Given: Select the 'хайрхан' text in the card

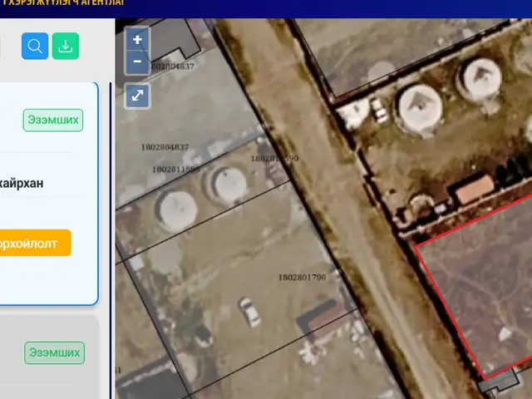Looking at the screenshot, I should (22, 183).
